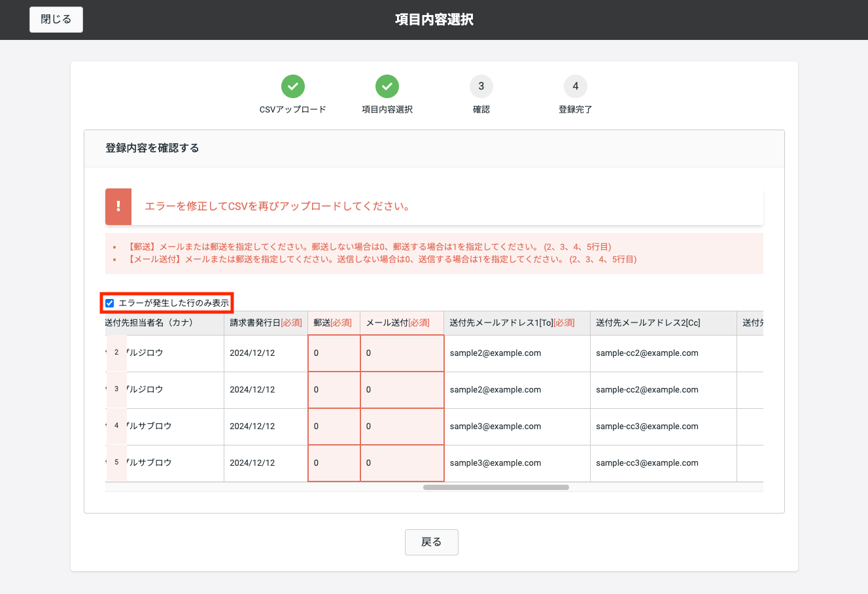This screenshot has height=594, width=868.
Task: Click the 確認 step label
Action: click(x=481, y=109)
